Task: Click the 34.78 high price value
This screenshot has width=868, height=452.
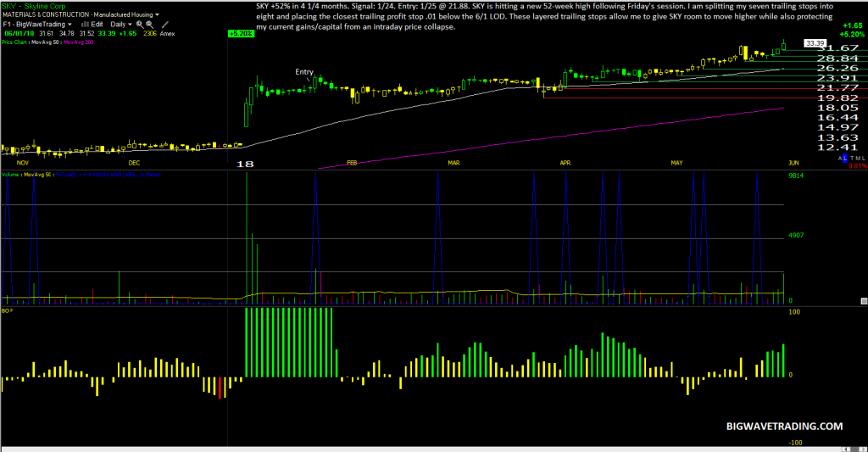Action: (66, 34)
